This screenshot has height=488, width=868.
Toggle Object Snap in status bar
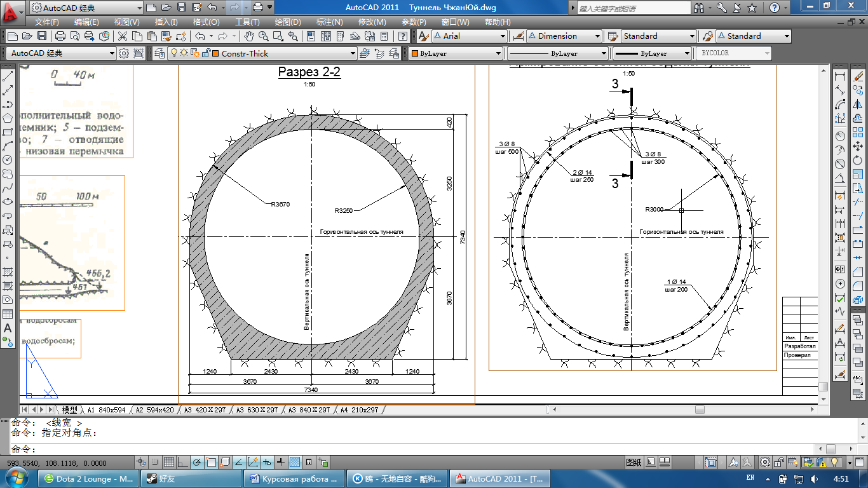pos(211,462)
